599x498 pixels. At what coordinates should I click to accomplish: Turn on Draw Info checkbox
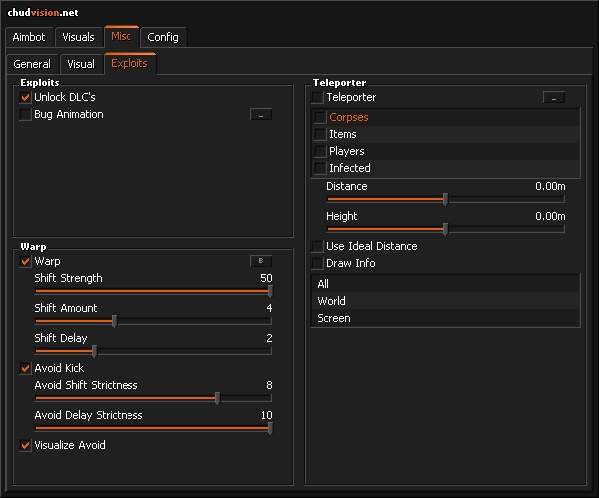317,264
